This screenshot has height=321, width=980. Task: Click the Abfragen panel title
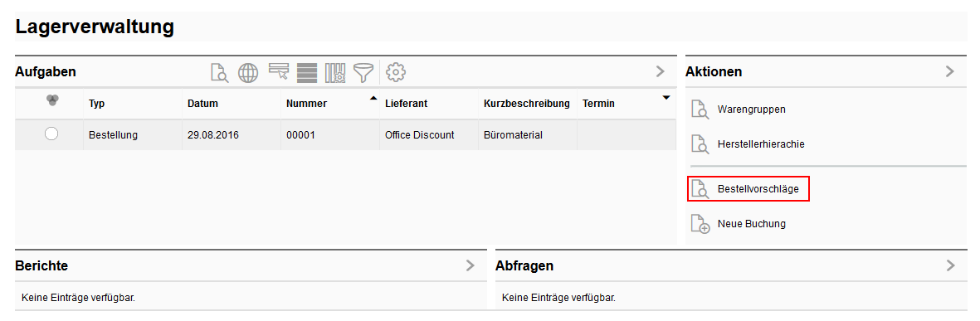click(524, 266)
